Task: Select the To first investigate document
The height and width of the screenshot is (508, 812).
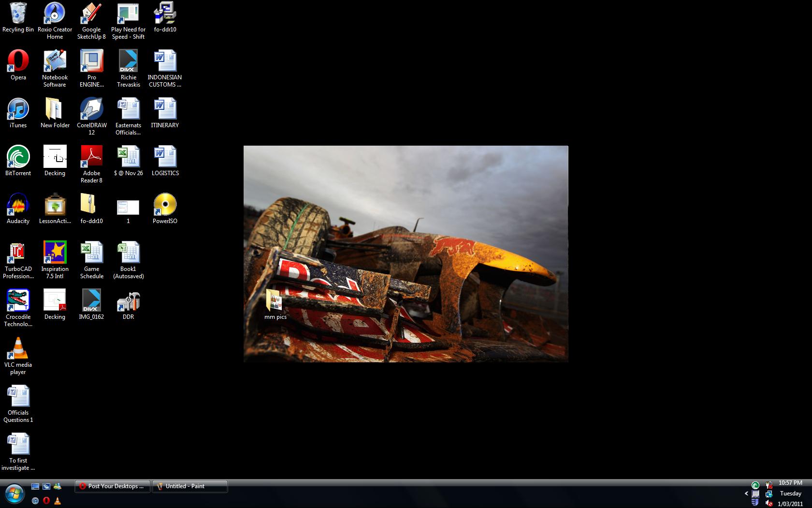Action: (18, 452)
